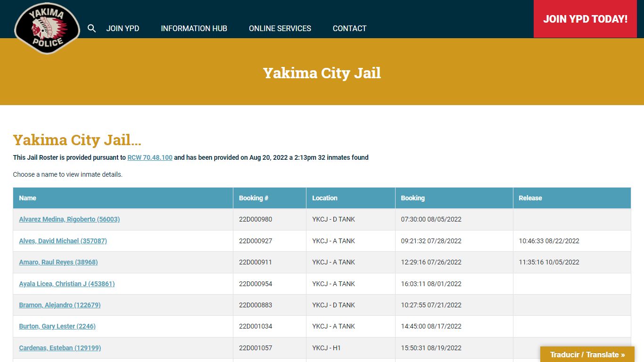This screenshot has height=362, width=644.
Task: View Ayala Licea, Christian J record
Action: pyautogui.click(x=67, y=284)
